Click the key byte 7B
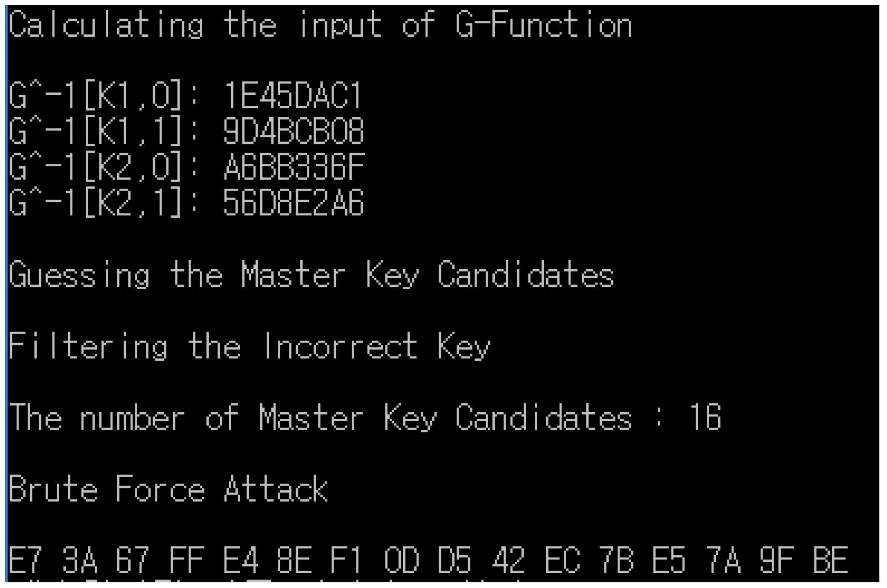 (x=616, y=560)
